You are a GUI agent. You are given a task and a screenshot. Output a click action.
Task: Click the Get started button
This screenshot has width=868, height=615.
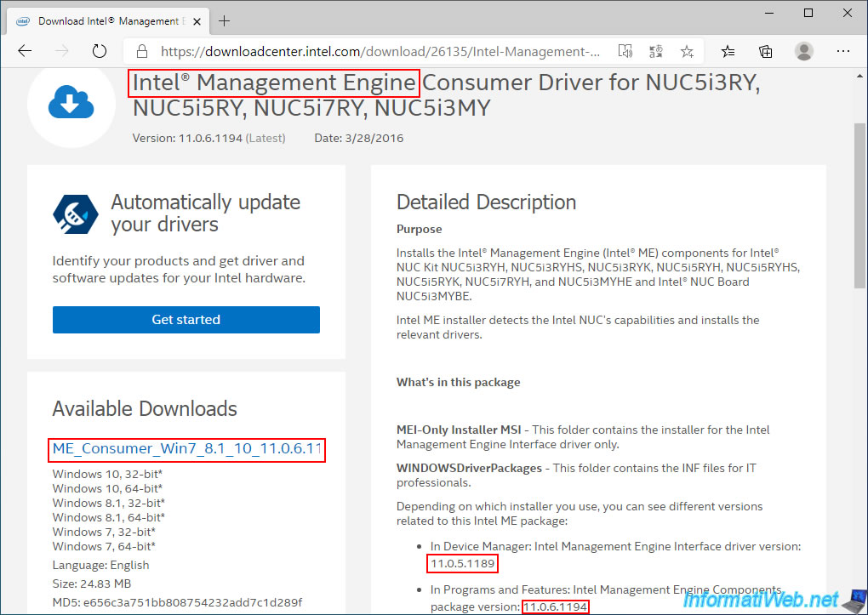click(x=186, y=319)
